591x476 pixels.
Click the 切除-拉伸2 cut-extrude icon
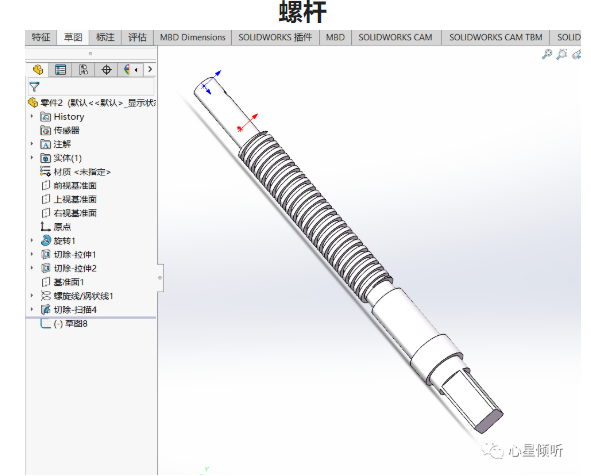45,268
